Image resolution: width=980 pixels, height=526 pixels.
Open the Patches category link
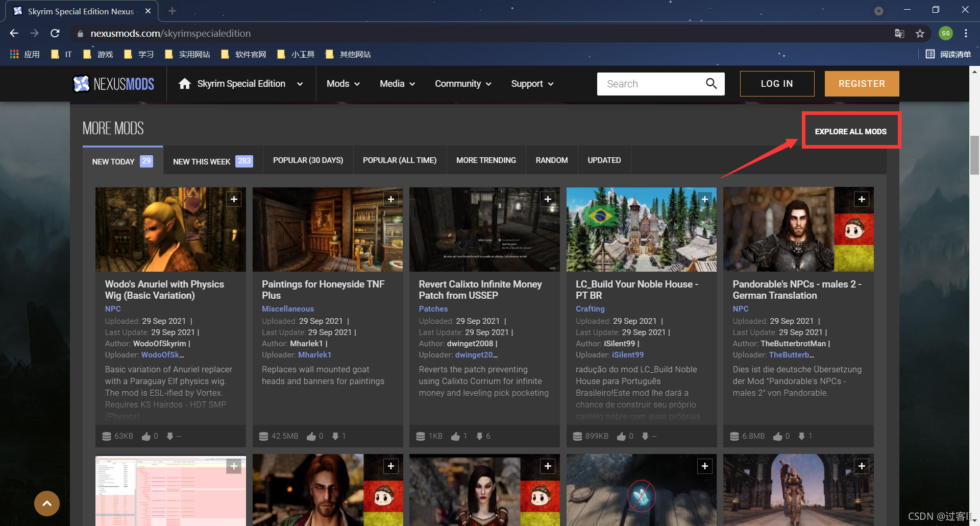click(x=433, y=309)
